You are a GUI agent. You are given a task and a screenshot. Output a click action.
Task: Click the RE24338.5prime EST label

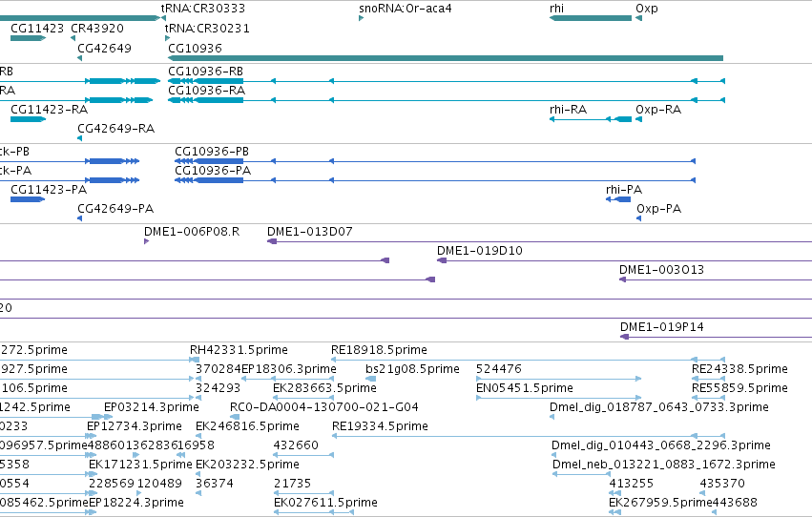[x=739, y=369]
